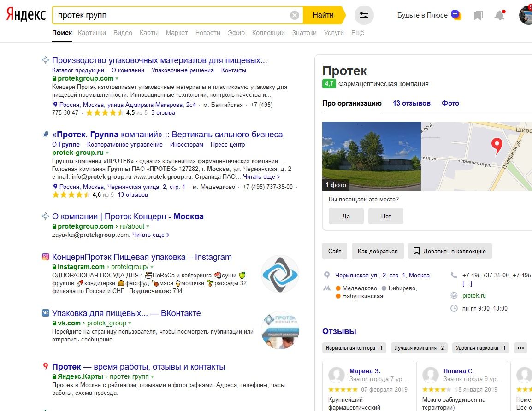
Task: Open the Фото tab in the Протек card
Action: coord(450,103)
